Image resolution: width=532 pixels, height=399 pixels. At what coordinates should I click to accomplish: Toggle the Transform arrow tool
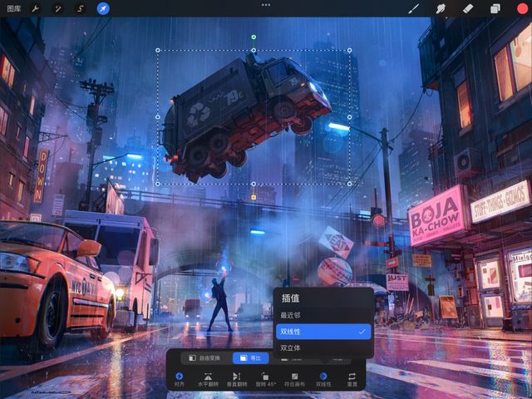pyautogui.click(x=103, y=8)
